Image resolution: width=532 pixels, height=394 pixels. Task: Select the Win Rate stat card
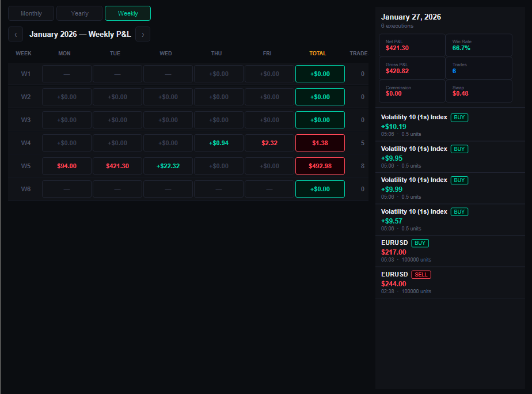point(479,45)
